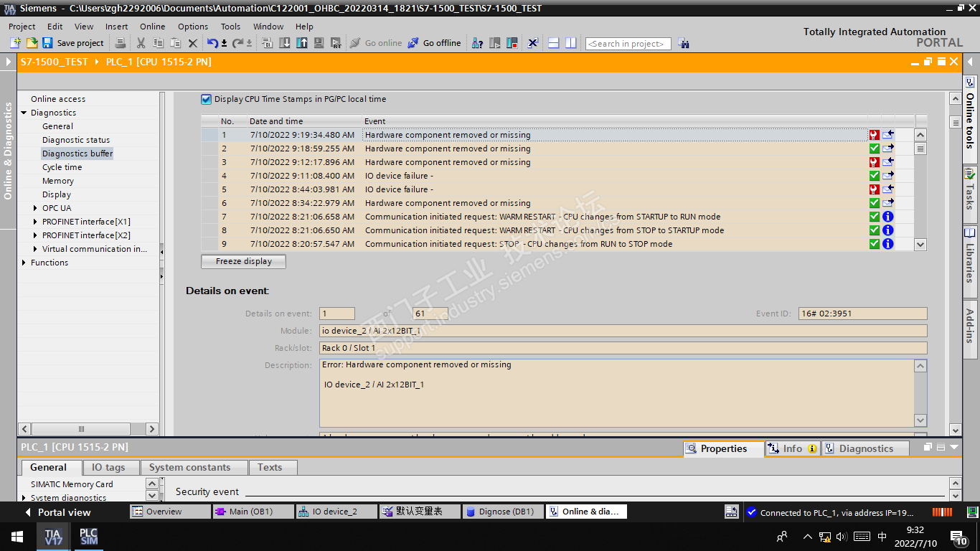Click the Download to device icon

point(285,43)
